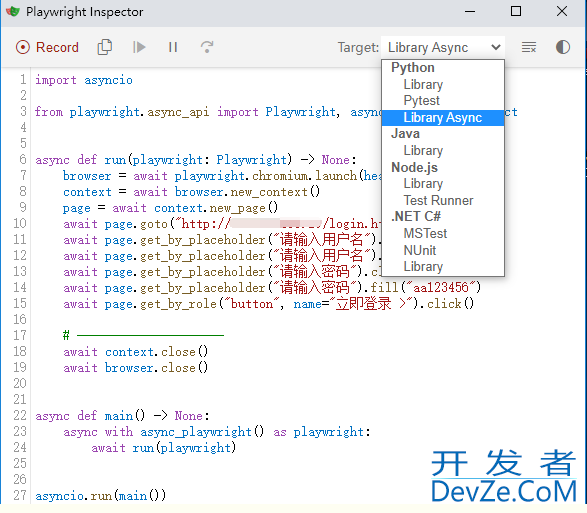Click the 'async with async_playwright()' line
587x513 pixels.
(x=217, y=432)
